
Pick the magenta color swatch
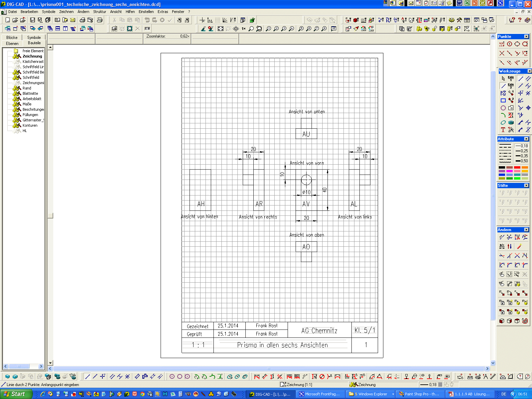pyautogui.click(x=509, y=171)
